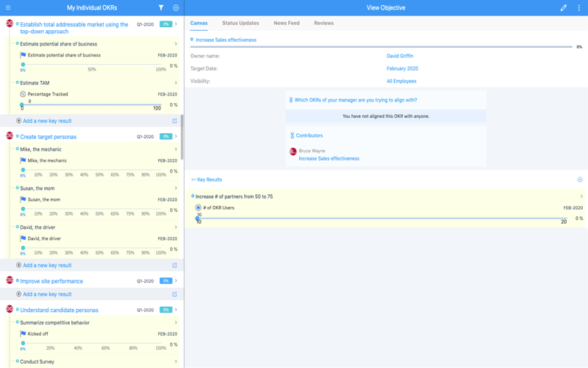This screenshot has width=588, height=368.
Task: Click the filter funnel icon
Action: pos(161,7)
